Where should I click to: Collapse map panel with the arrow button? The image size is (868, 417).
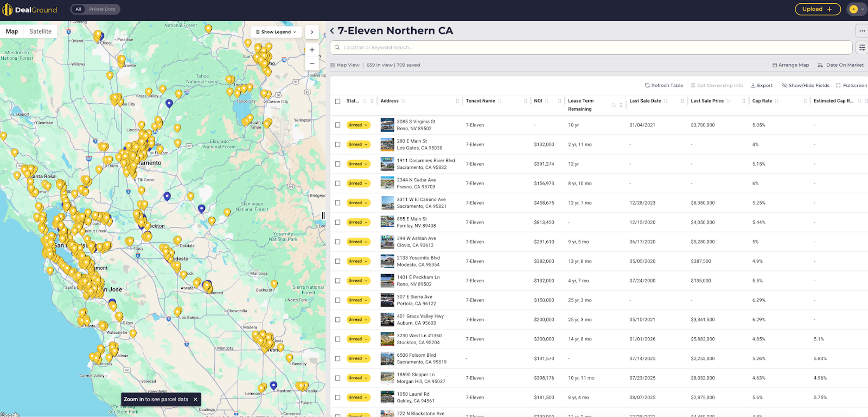click(x=312, y=32)
